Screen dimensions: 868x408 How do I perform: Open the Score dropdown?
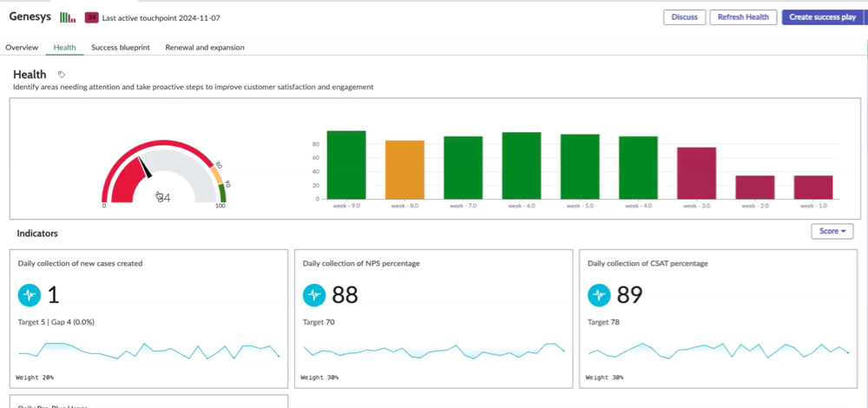click(832, 232)
